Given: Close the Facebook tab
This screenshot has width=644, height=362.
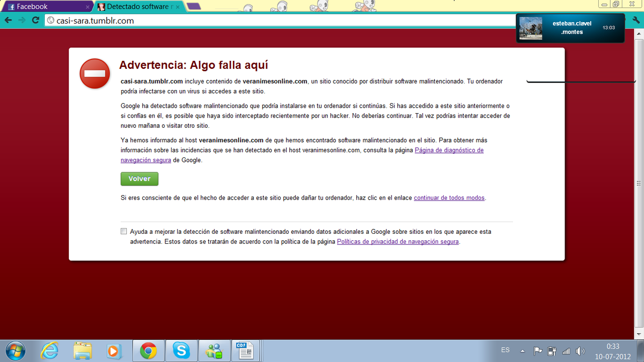Looking at the screenshot, I should 88,7.
